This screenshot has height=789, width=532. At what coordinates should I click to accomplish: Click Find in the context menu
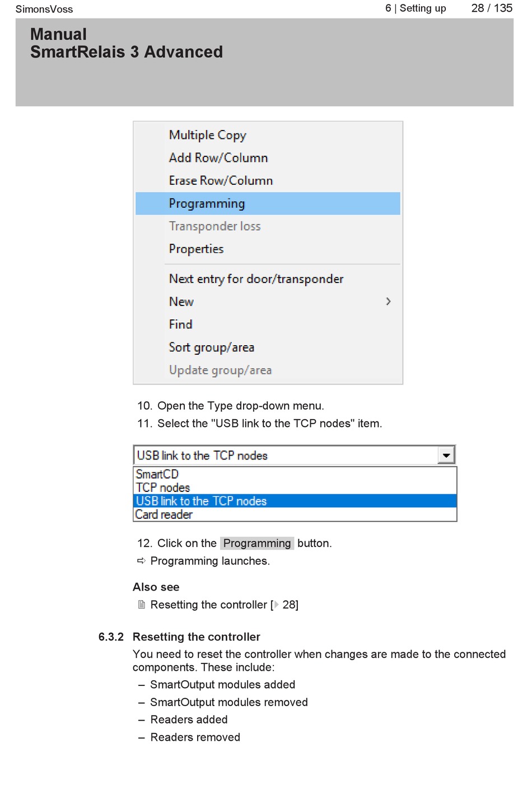[268, 324]
